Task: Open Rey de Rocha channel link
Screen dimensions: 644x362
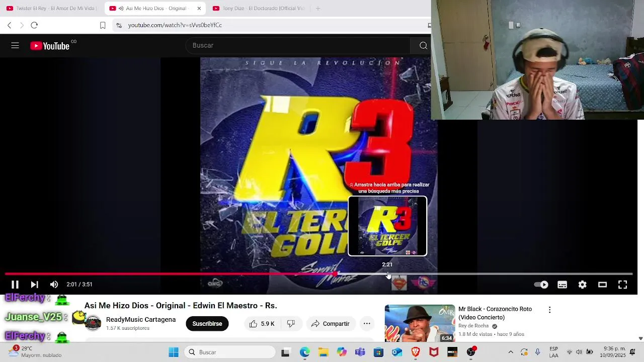Action: [473, 326]
